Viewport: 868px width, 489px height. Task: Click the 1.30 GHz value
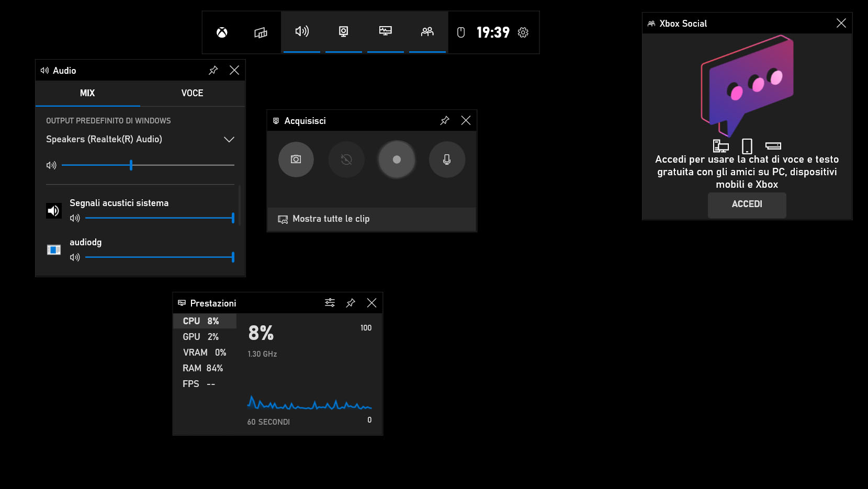coord(262,354)
